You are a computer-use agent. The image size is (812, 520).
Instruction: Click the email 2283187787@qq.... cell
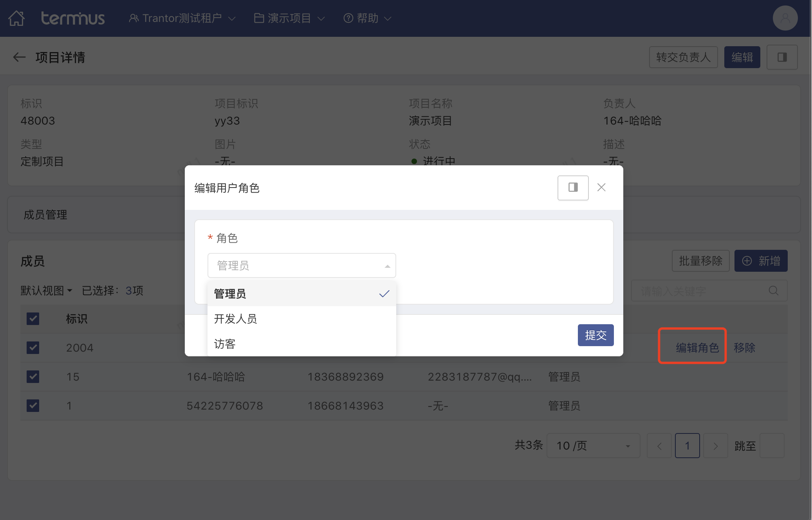point(480,377)
